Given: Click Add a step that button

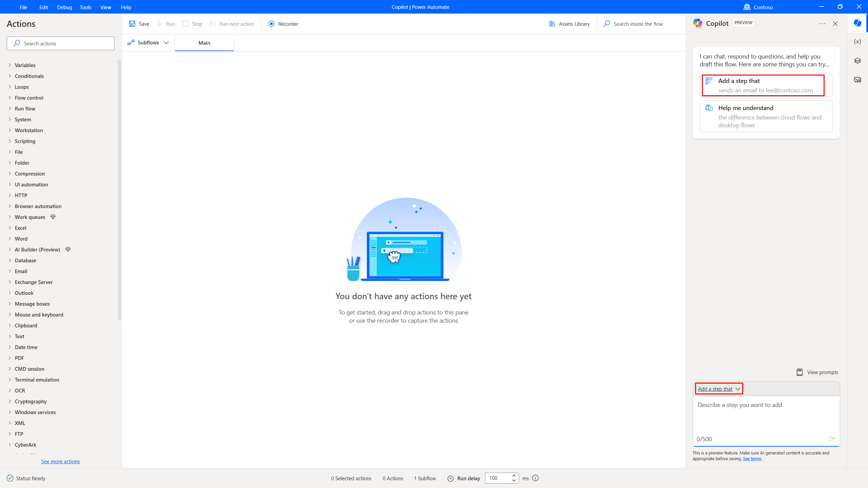Looking at the screenshot, I should tap(718, 388).
